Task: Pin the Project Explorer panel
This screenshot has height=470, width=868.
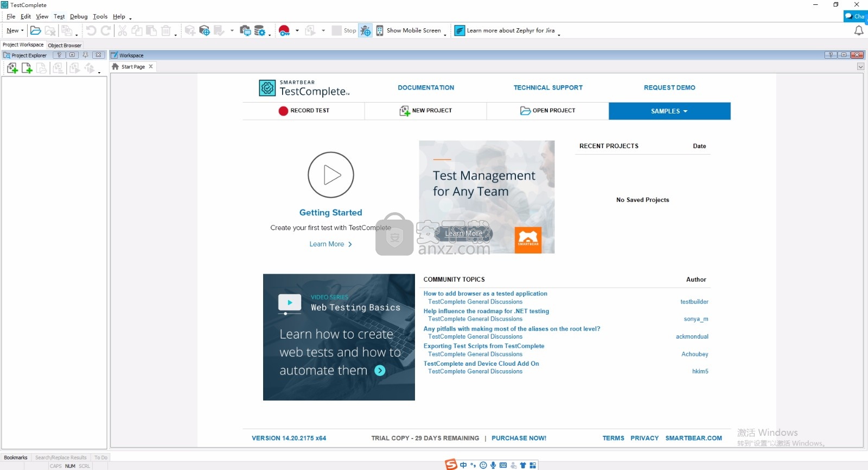Action: 85,55
